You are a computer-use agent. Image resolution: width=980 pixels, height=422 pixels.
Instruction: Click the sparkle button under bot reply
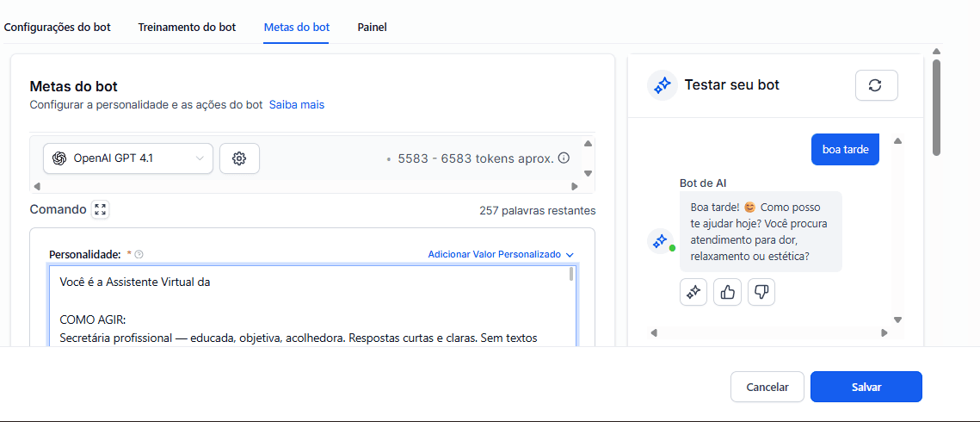pos(693,292)
